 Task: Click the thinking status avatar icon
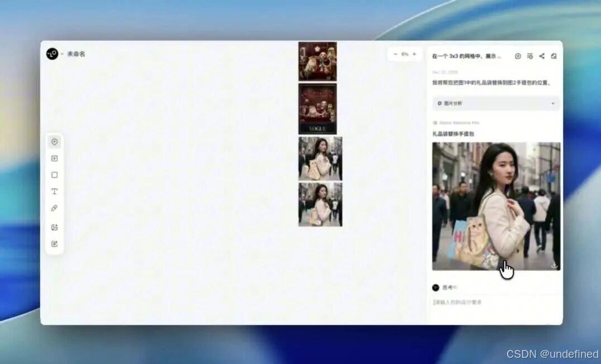click(x=436, y=288)
